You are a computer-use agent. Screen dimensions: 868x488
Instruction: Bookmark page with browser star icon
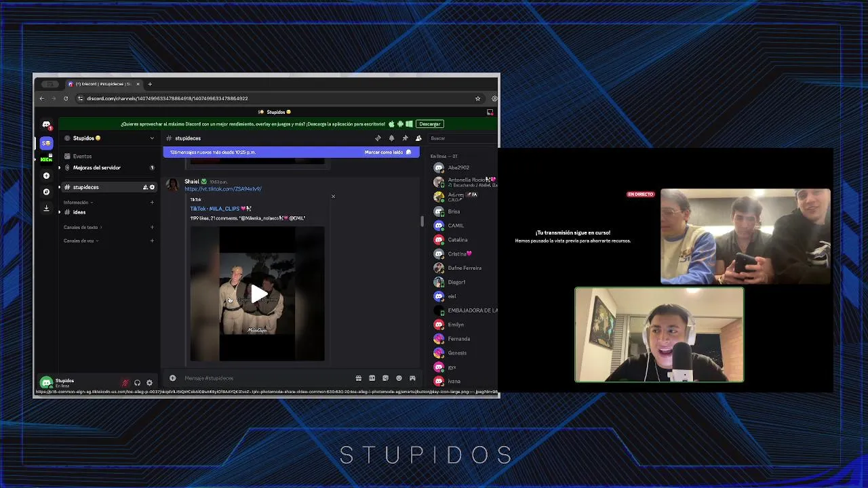[477, 98]
